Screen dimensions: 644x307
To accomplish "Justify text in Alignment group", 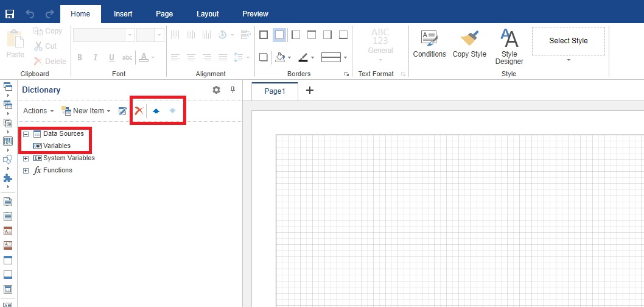I will tap(223, 57).
